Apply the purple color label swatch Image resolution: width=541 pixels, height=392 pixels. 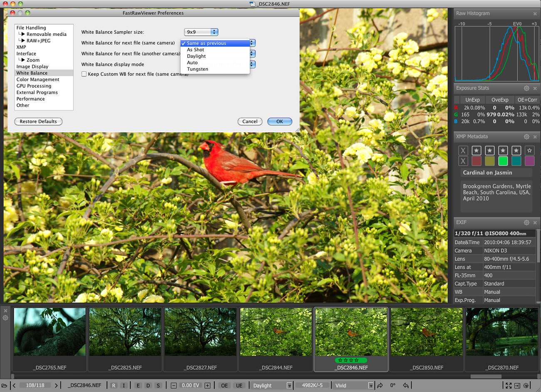click(x=529, y=161)
